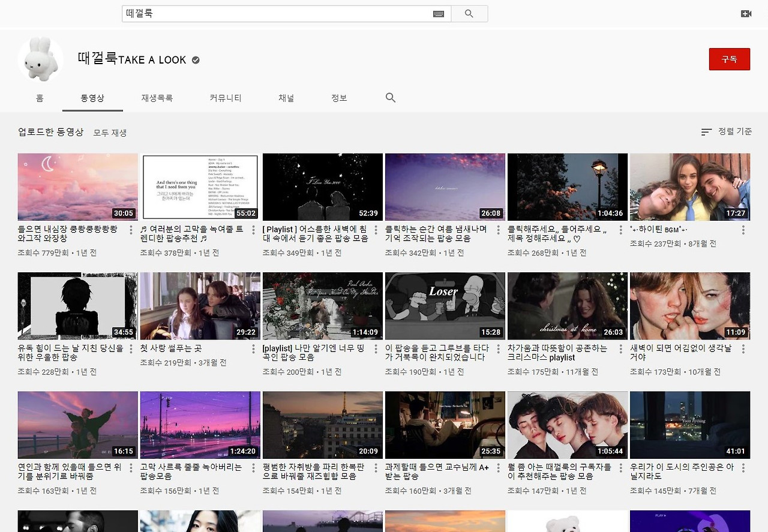Switch to the 재생목록 tab
The image size is (768, 532).
157,97
